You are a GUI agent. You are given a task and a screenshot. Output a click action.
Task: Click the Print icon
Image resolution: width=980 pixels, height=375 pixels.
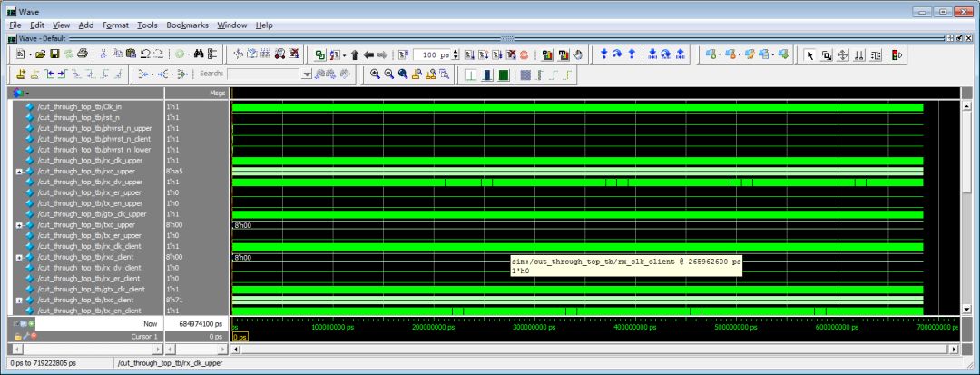pyautogui.click(x=82, y=54)
